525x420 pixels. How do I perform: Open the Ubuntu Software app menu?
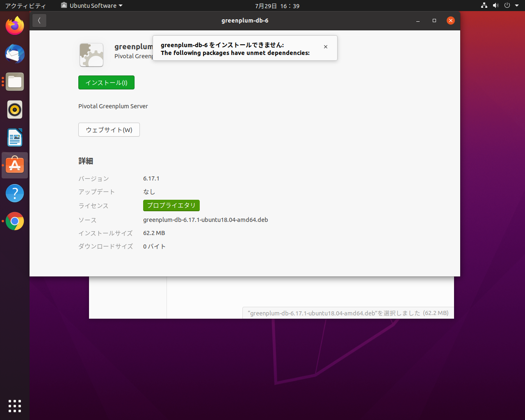[x=91, y=6]
